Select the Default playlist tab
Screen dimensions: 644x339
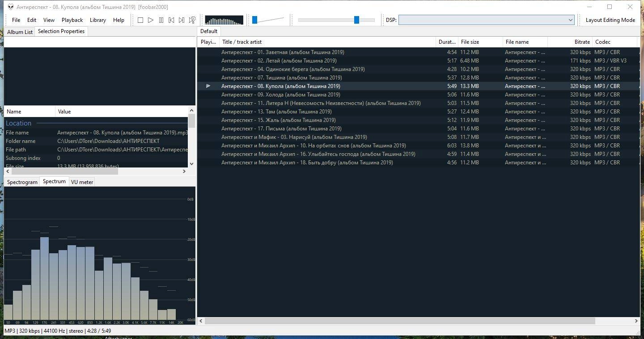pyautogui.click(x=209, y=31)
